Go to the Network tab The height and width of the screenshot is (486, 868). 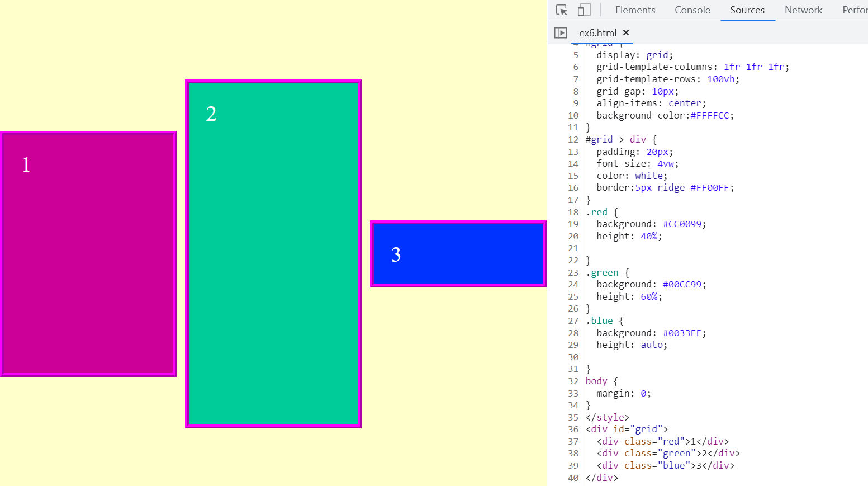pyautogui.click(x=803, y=10)
